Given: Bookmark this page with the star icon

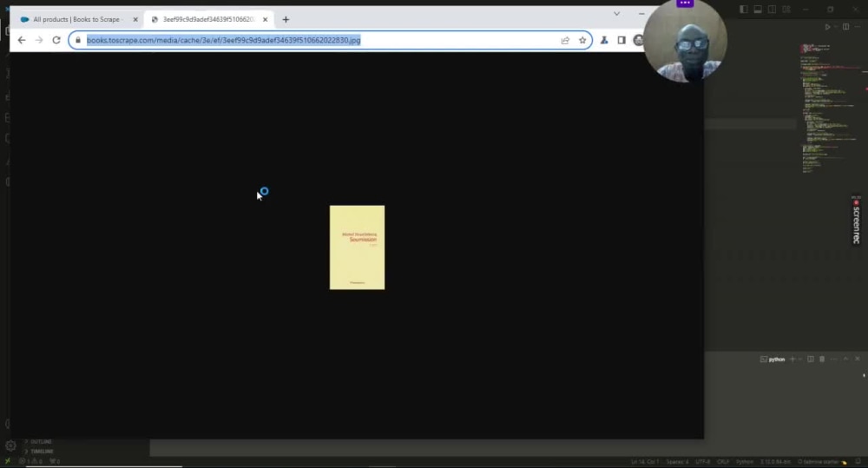Looking at the screenshot, I should (x=582, y=40).
